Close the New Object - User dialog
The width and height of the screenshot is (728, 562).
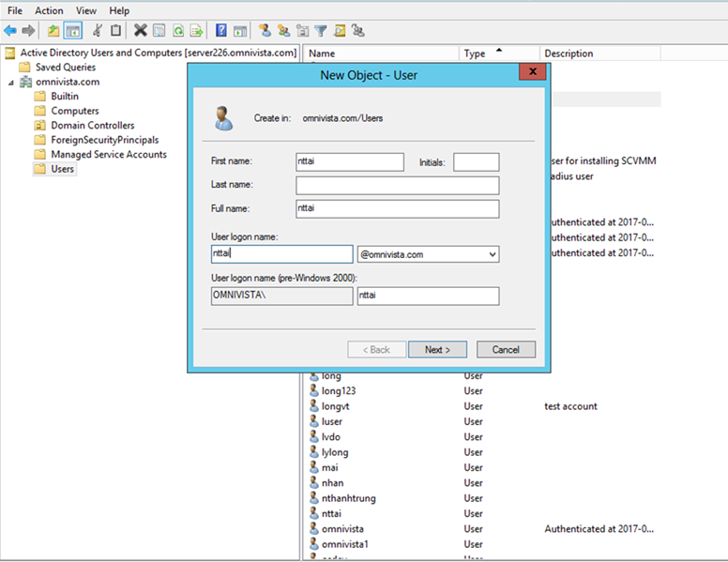[x=533, y=71]
